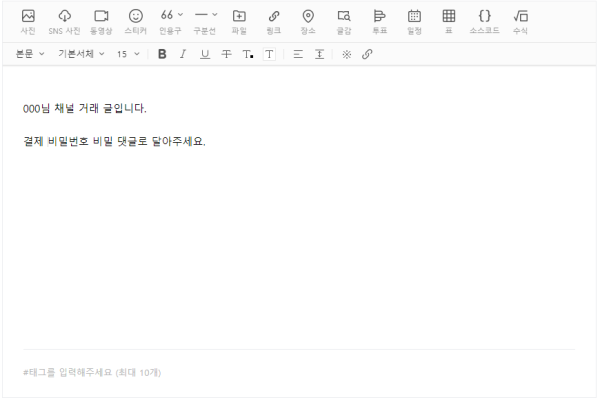Add a 장소 location marker
The height and width of the screenshot is (400, 600).
pyautogui.click(x=308, y=20)
